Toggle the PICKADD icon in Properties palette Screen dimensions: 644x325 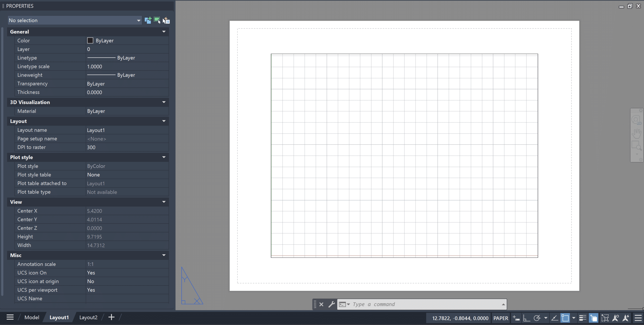pos(148,20)
